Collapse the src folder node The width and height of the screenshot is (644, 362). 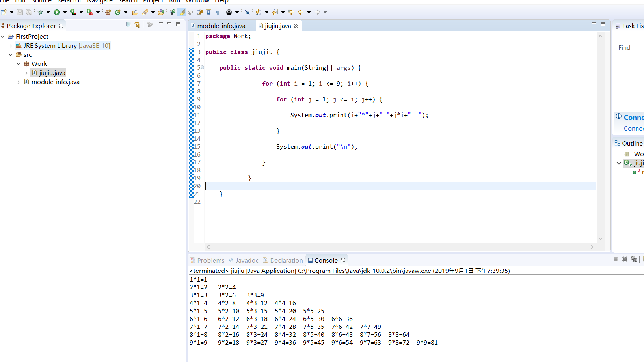[x=11, y=55]
